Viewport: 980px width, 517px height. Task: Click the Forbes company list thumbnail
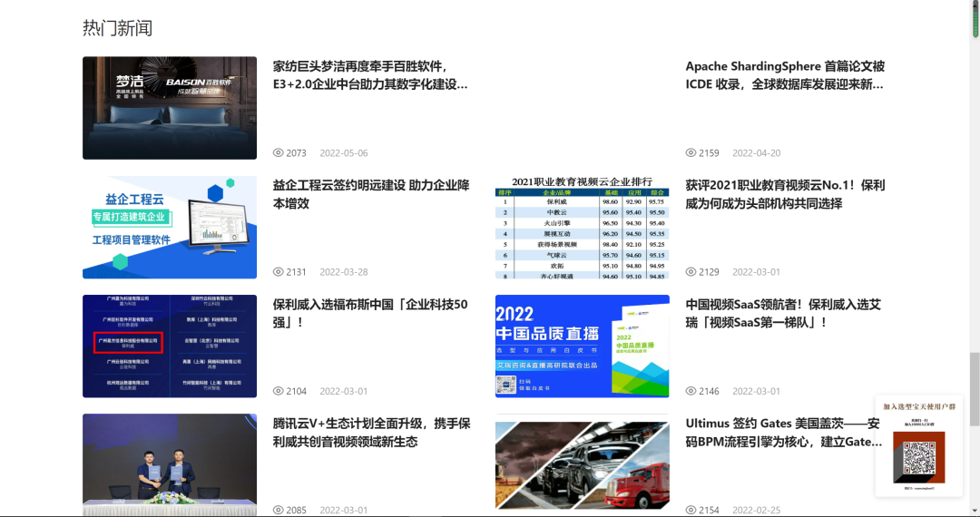170,346
